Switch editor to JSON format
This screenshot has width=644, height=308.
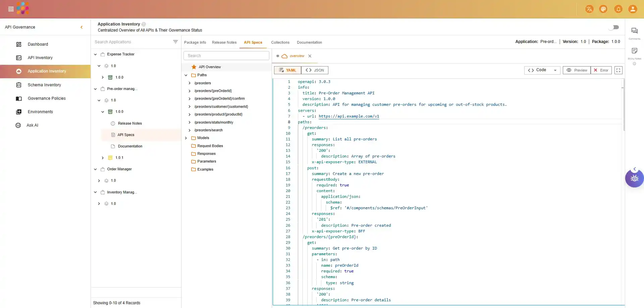pos(315,70)
